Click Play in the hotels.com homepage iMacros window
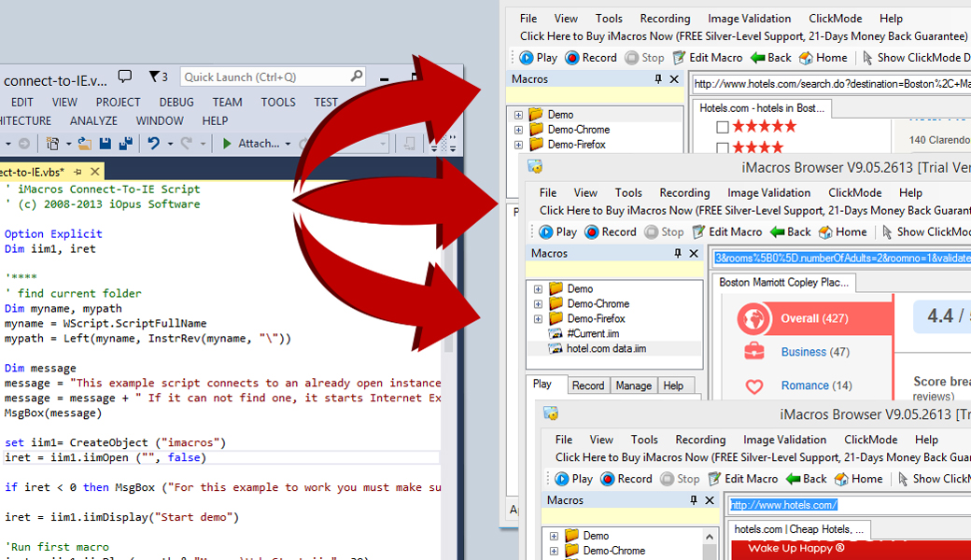Screen dimensions: 971x560 [574, 479]
